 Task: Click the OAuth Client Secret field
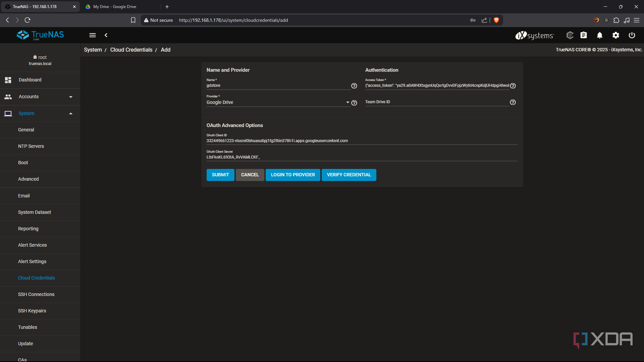point(362,157)
